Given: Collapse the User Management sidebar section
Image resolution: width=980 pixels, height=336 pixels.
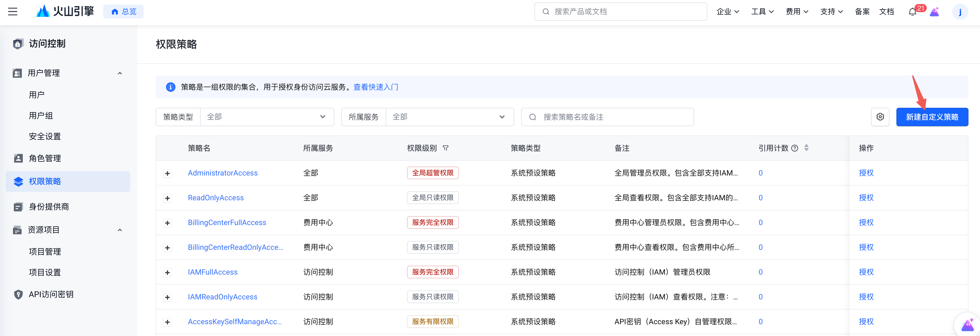Looking at the screenshot, I should 120,73.
